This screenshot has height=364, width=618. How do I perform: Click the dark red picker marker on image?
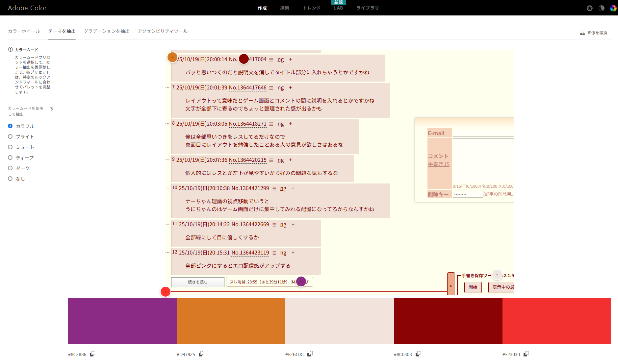pos(244,59)
